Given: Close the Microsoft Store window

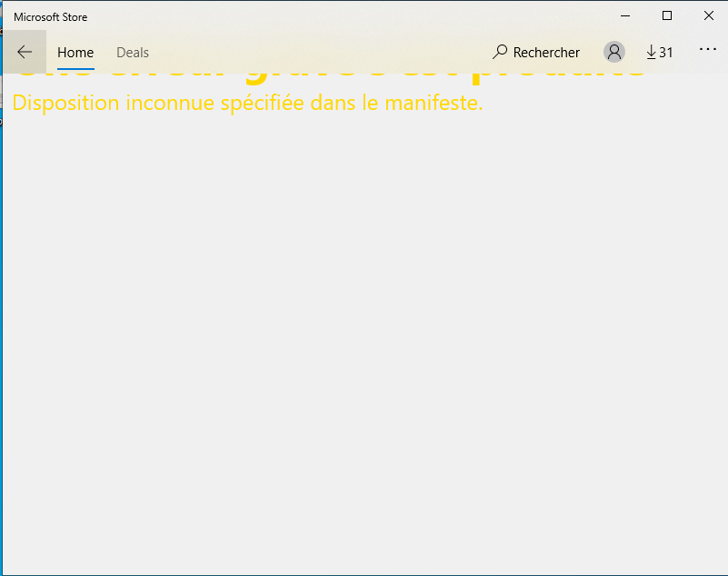Looking at the screenshot, I should [709, 15].
